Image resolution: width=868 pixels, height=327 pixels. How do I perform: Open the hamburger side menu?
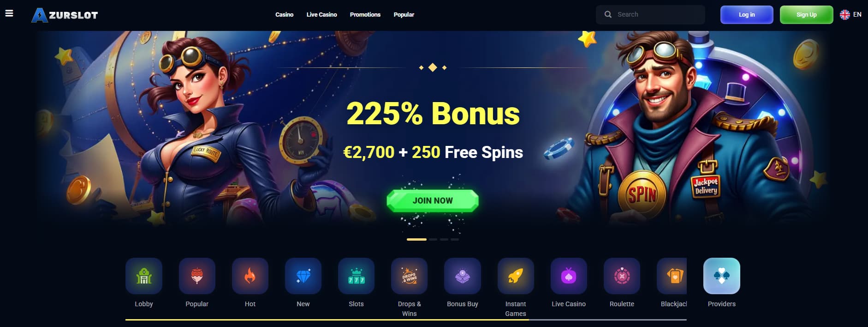[9, 13]
